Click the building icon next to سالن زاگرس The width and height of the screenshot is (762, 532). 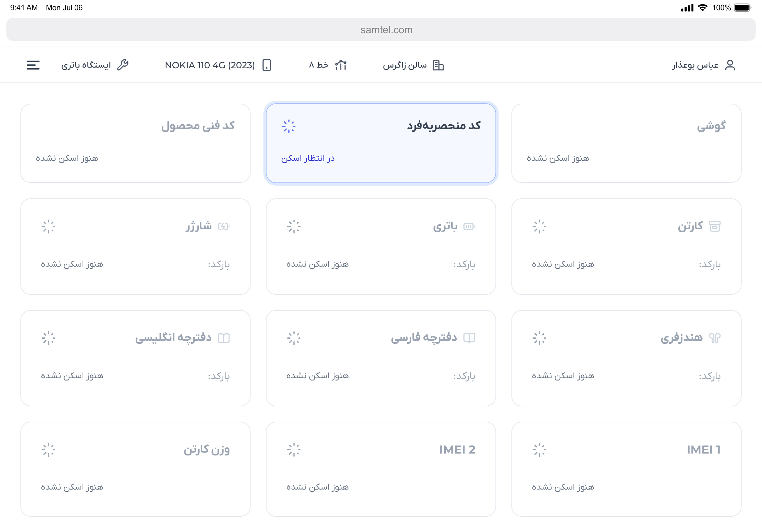tap(438, 65)
